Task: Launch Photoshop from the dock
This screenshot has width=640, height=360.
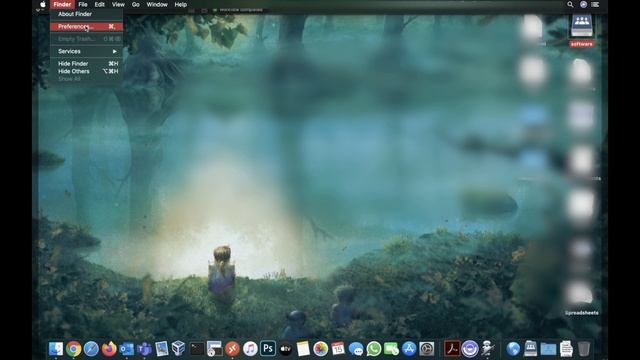Action: coord(268,349)
